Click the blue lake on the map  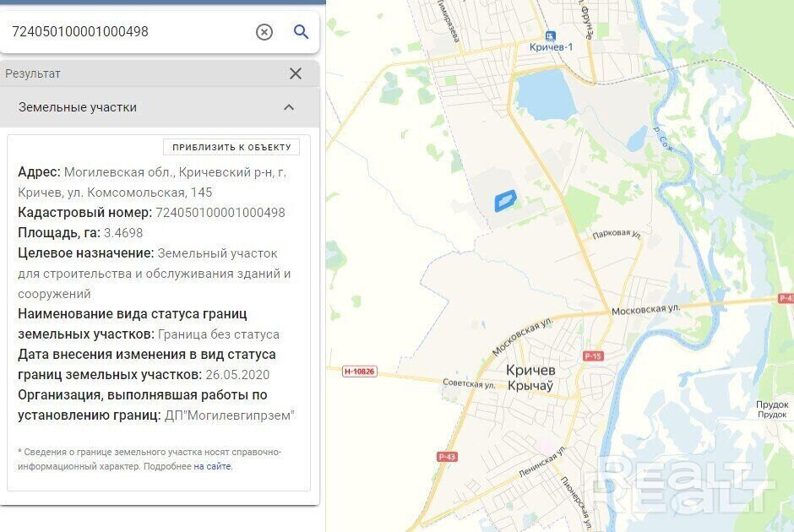tap(544, 95)
